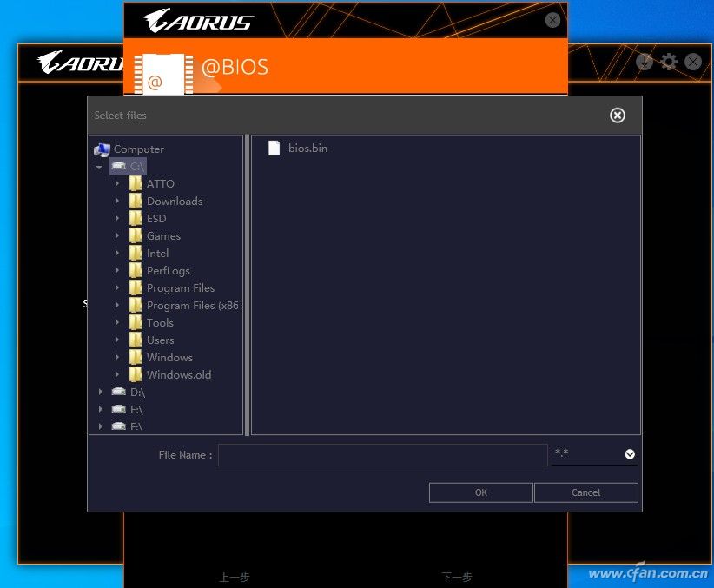The image size is (714, 588).
Task: Click the Downloads folder icon
Action: 136,201
